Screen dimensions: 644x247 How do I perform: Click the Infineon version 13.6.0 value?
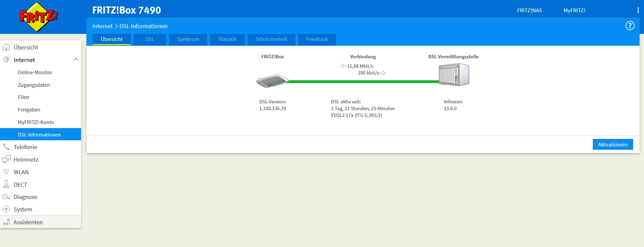pos(450,108)
